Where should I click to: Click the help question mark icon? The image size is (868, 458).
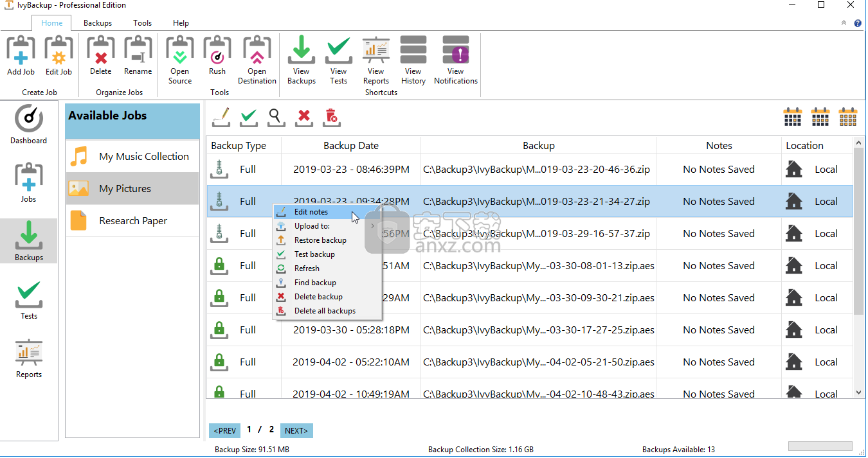coord(858,23)
